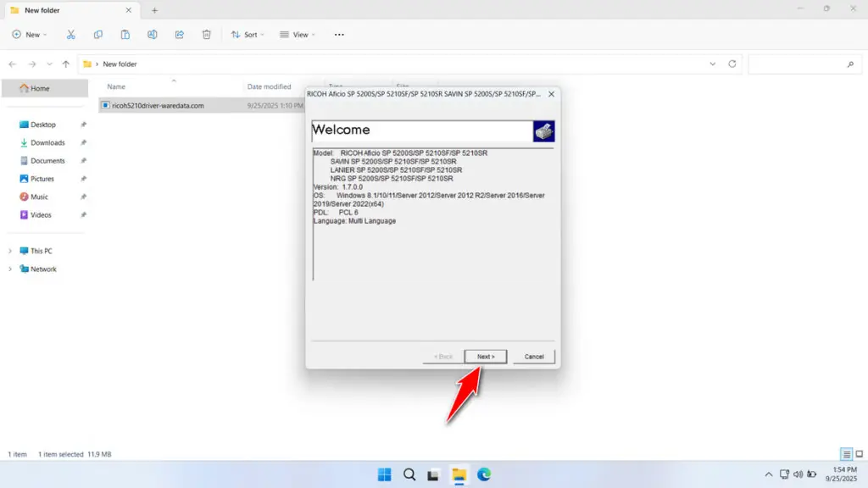868x488 pixels.
Task: Launch Microsoft Edge from the taskbar
Action: (484, 474)
